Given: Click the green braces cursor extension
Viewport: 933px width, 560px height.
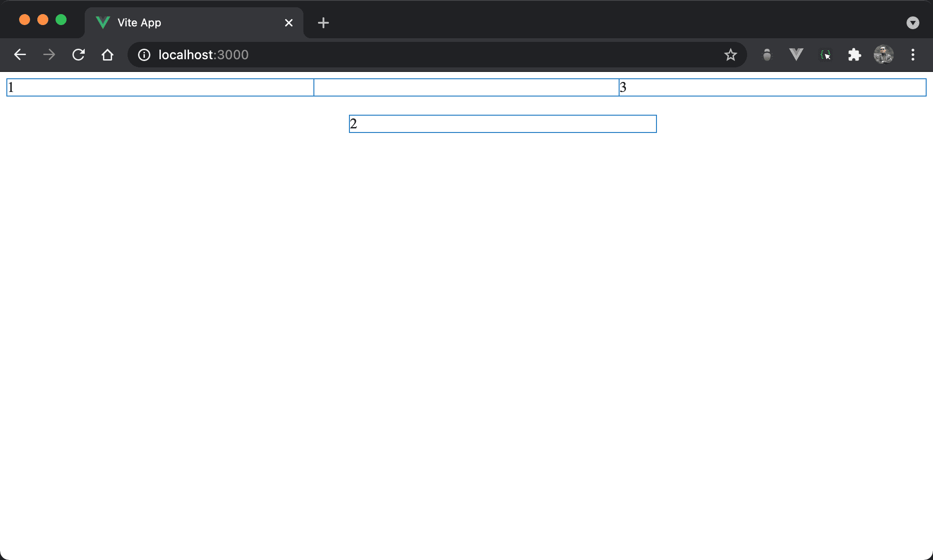Looking at the screenshot, I should tap(825, 55).
